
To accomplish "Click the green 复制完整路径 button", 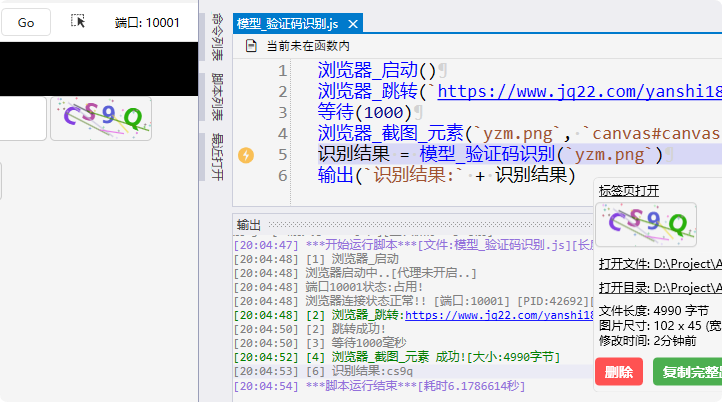I will pyautogui.click(x=688, y=372).
